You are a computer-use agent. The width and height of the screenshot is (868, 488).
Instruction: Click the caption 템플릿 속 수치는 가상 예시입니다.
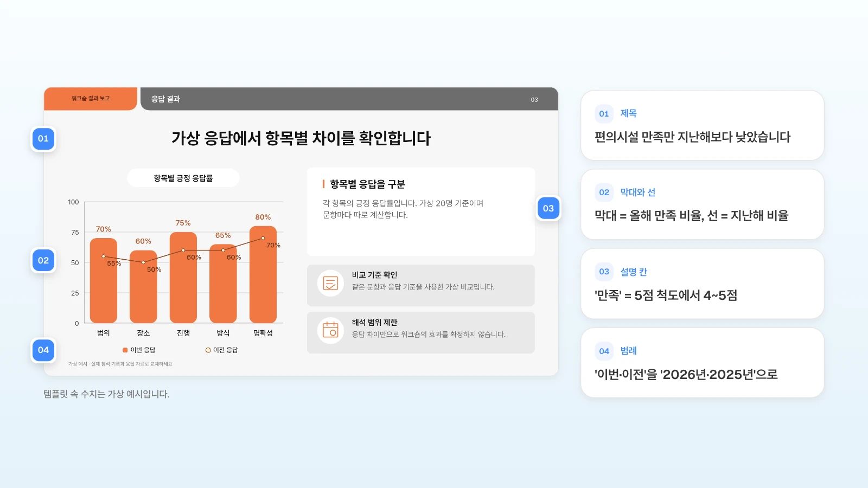pyautogui.click(x=107, y=394)
